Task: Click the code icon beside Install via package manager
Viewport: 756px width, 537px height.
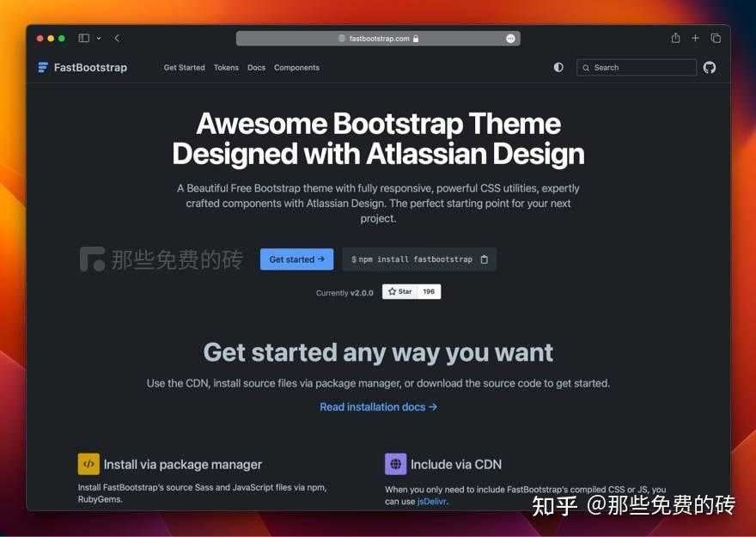Action: [88, 464]
